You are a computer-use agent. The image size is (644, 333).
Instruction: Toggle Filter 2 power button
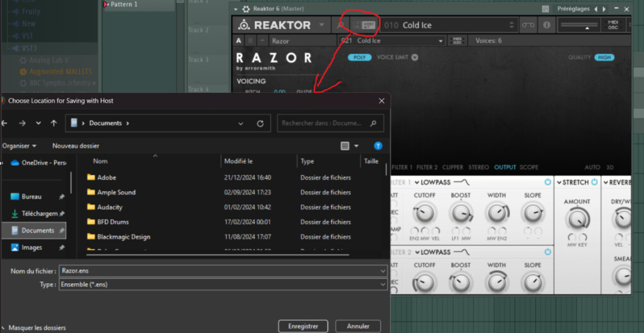547,251
